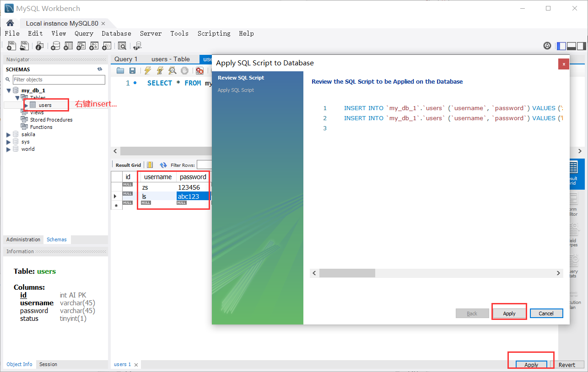Click the wrap cell content grid icon
Screen dimensions: 588x372
click(150, 165)
